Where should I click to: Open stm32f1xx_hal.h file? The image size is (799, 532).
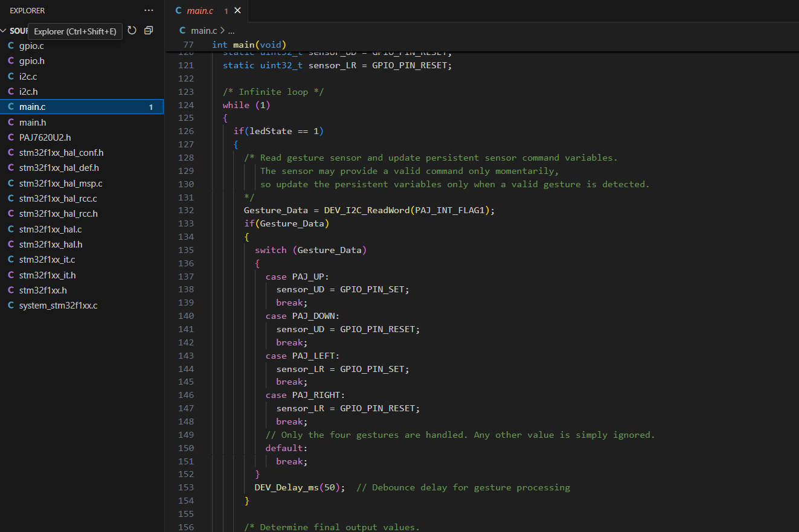51,245
